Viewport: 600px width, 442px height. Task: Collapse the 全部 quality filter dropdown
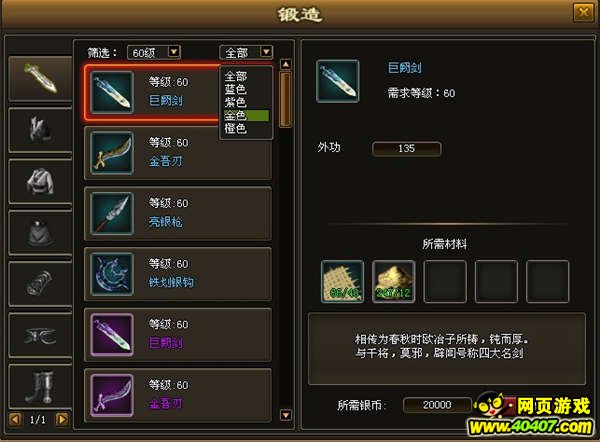pos(246,52)
